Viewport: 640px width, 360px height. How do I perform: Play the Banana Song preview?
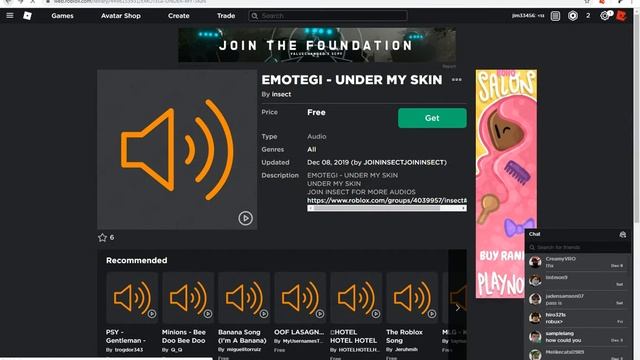264,314
